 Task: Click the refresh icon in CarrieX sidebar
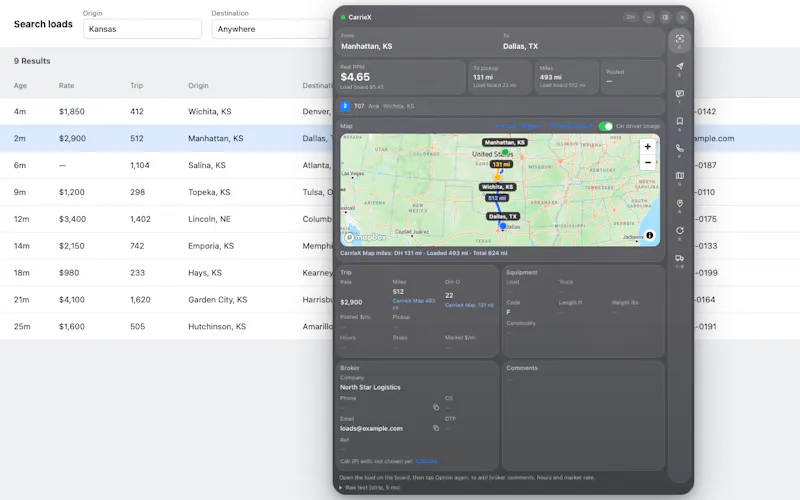[x=680, y=231]
